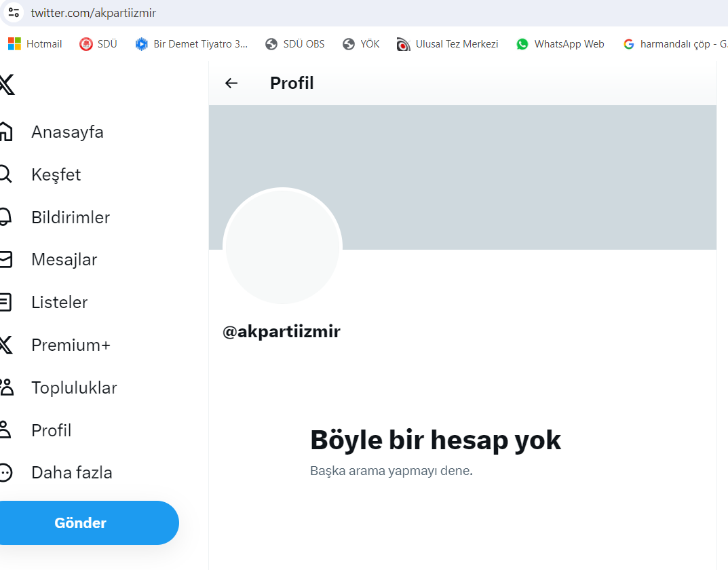Open Anasayfa home icon
The image size is (728, 570).
coord(5,132)
